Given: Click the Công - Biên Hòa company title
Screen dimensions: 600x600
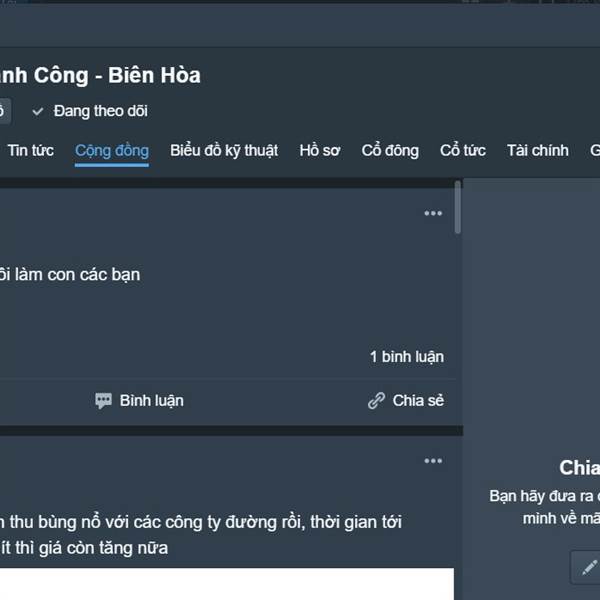Looking at the screenshot, I should click(x=117, y=75).
